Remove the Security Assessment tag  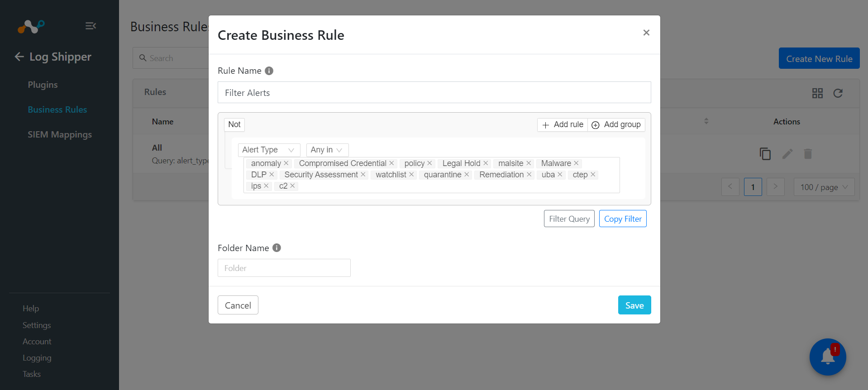pos(363,175)
